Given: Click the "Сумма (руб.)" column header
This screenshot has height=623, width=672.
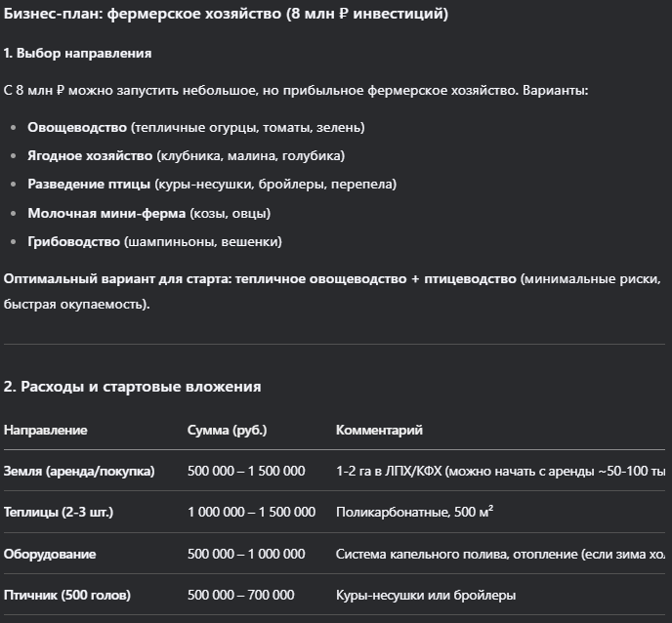Looking at the screenshot, I should [x=227, y=430].
